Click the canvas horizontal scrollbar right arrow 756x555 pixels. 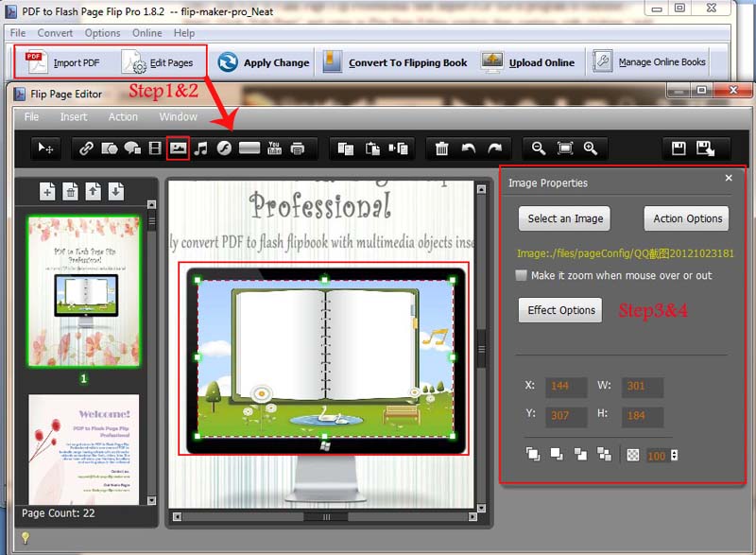472,517
